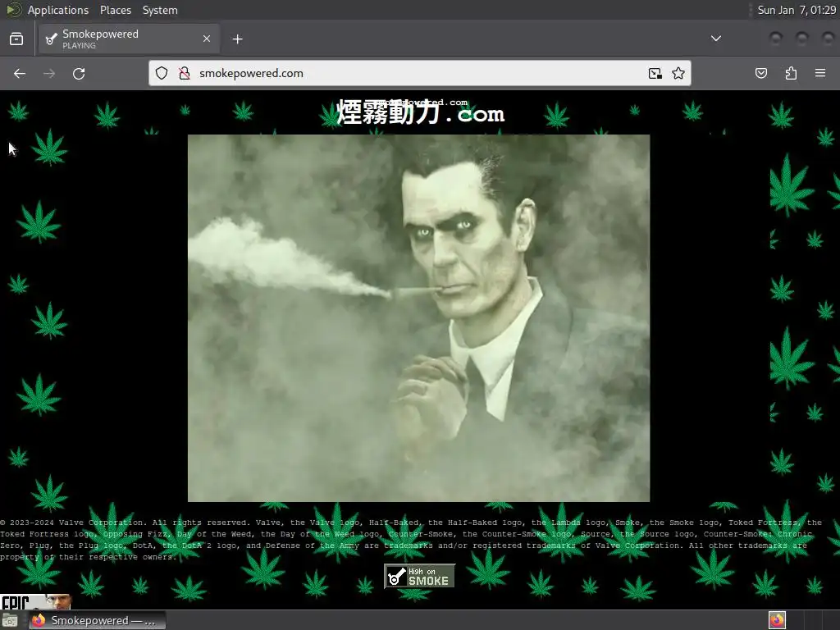Click the clock showing Sun Jan 7, 01:29
This screenshot has height=630, width=840.
pos(796,10)
